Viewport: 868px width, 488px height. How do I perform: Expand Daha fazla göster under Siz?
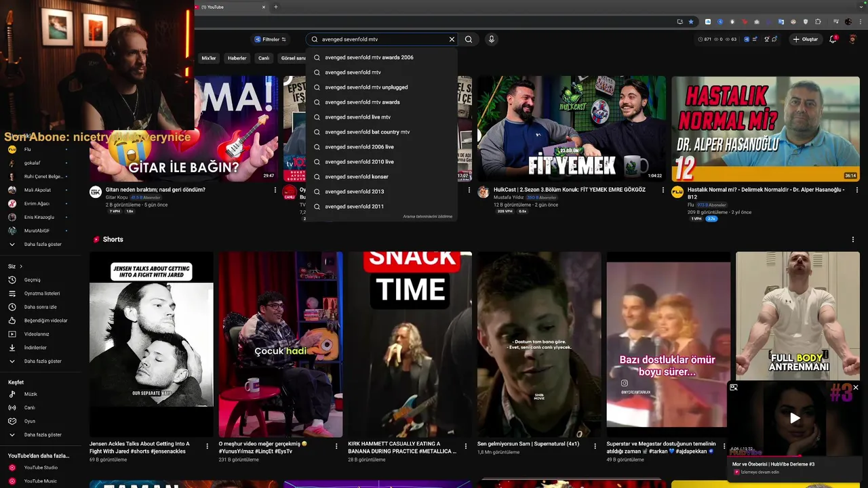click(x=41, y=361)
